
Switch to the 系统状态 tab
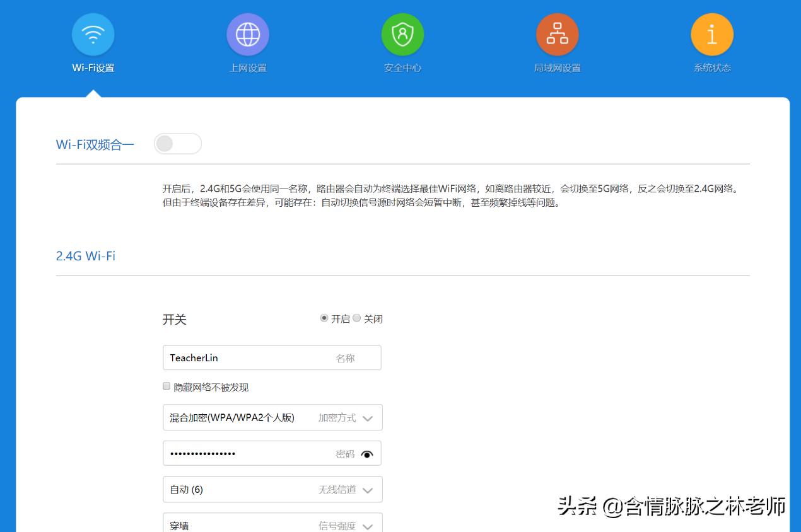tap(711, 67)
